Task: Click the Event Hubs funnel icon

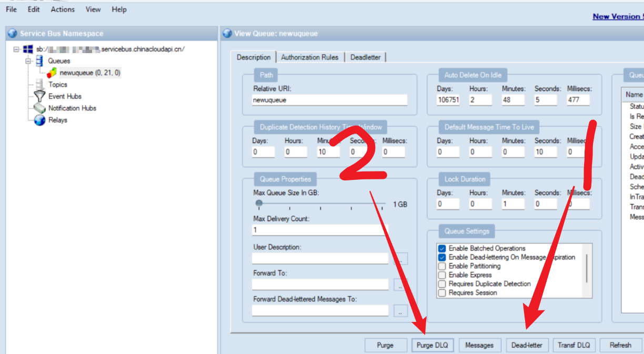Action: click(x=39, y=96)
